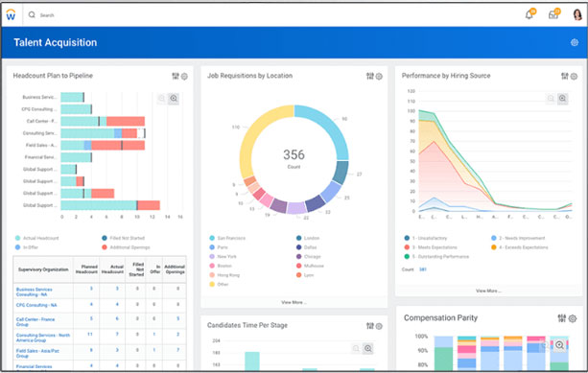Toggle Chicago legend entry
The height and width of the screenshot is (373, 588).
[x=309, y=256]
